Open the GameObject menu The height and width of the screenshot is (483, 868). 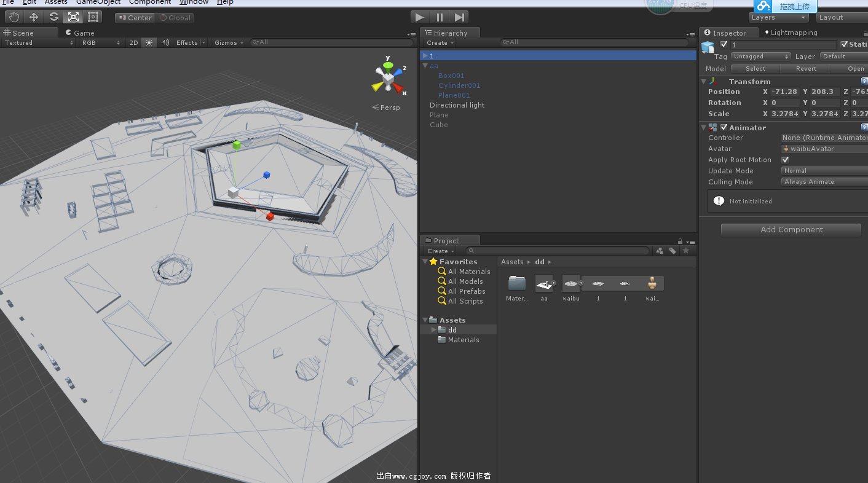(x=98, y=2)
